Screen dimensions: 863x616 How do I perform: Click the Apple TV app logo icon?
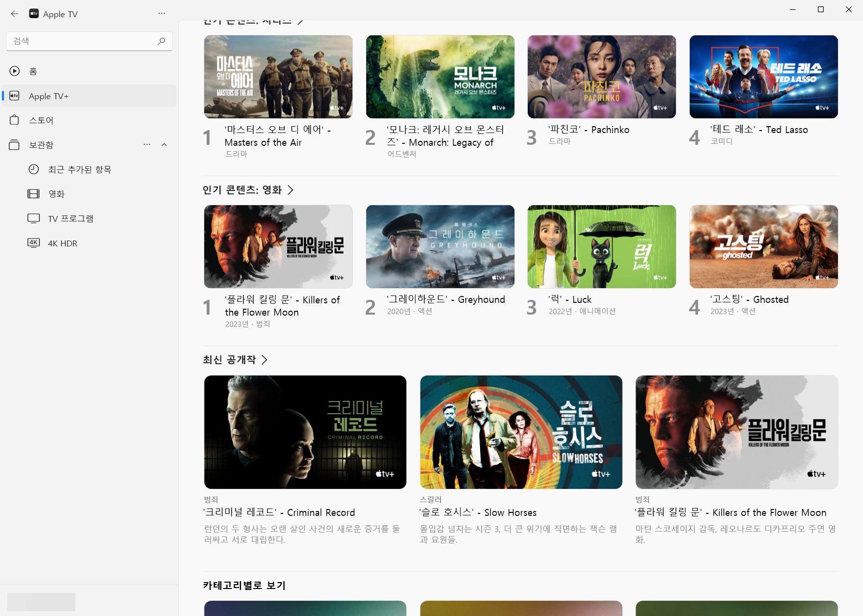(34, 14)
